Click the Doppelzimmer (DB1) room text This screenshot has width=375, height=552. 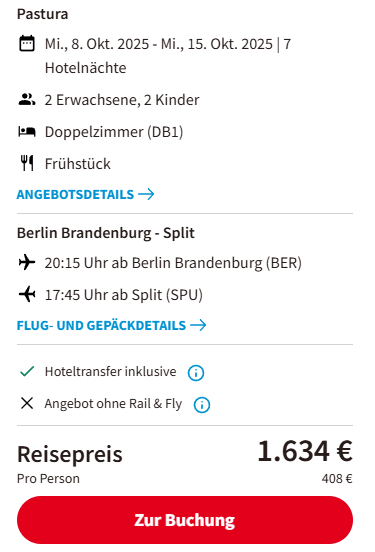click(x=114, y=132)
